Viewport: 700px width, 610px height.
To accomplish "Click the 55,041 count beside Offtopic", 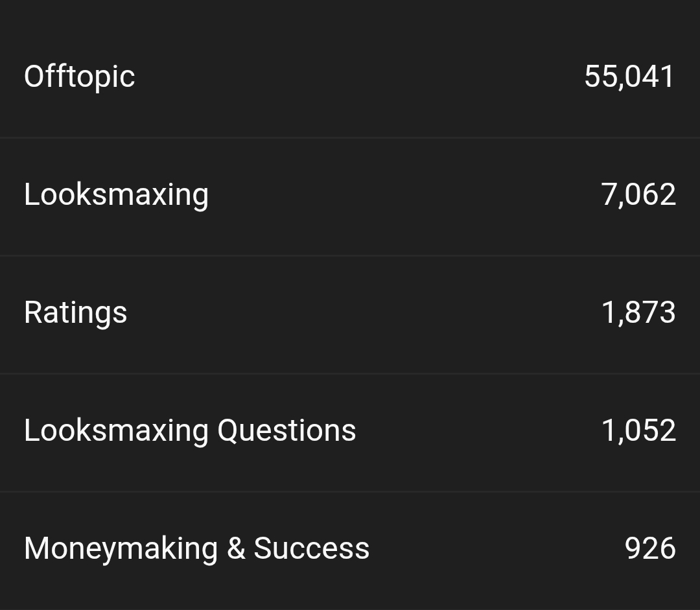I will 630,76.
